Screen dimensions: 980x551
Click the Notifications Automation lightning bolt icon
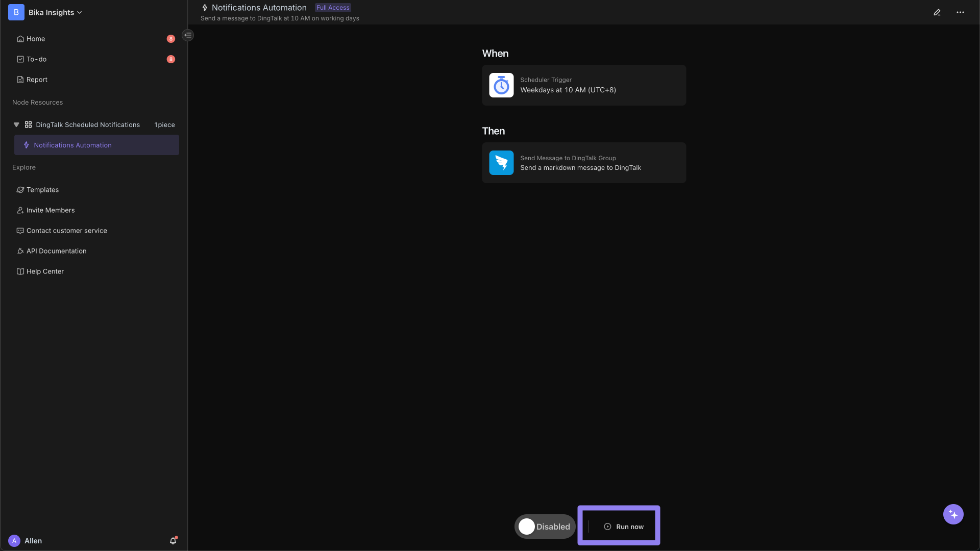26,145
